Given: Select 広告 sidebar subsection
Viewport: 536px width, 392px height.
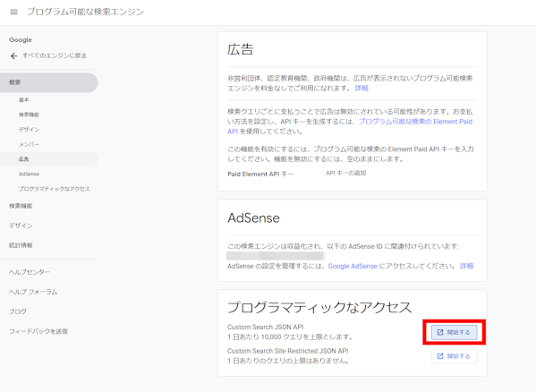Looking at the screenshot, I should [49, 159].
